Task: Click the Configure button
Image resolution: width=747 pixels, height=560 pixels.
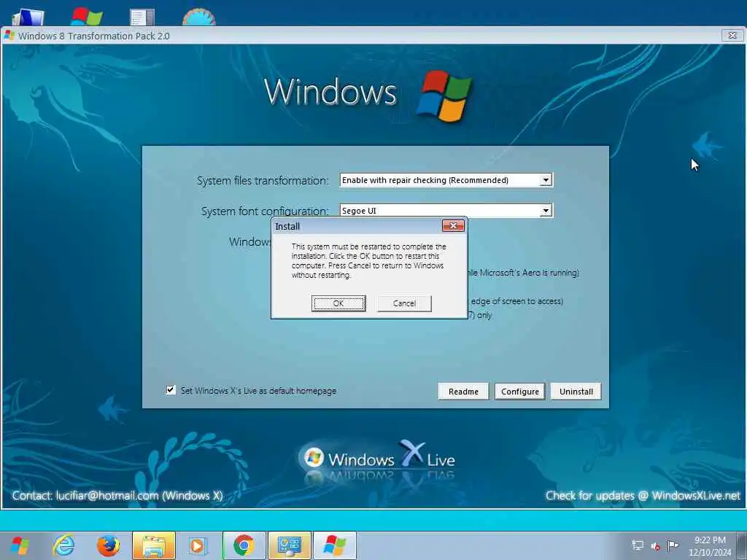Action: pos(519,392)
